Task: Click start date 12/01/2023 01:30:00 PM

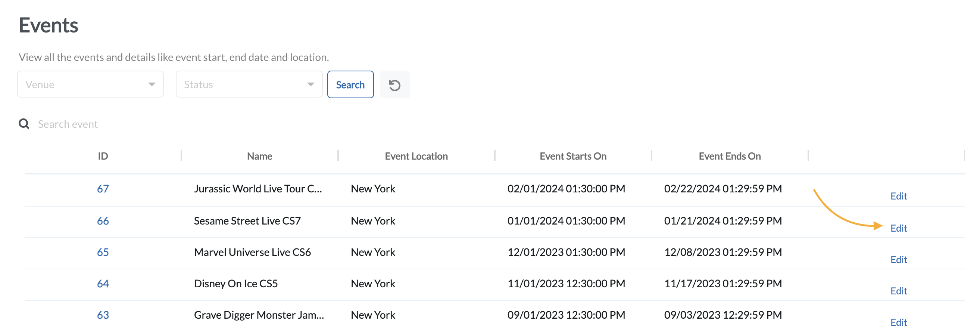Action: pos(566,252)
